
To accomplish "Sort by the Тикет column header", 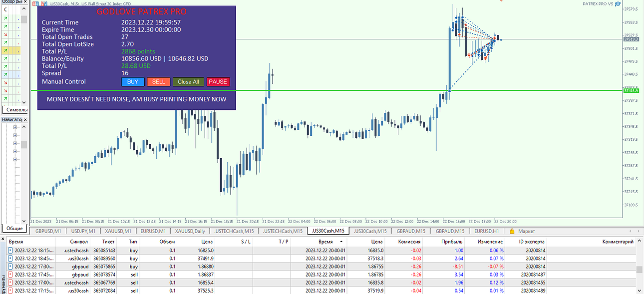I will [103, 242].
